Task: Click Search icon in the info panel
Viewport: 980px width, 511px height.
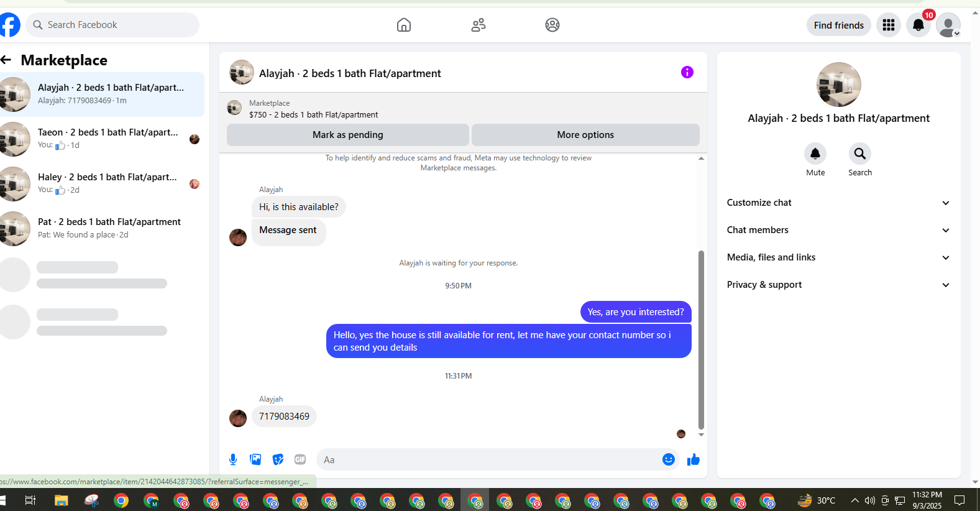Action: (860, 154)
